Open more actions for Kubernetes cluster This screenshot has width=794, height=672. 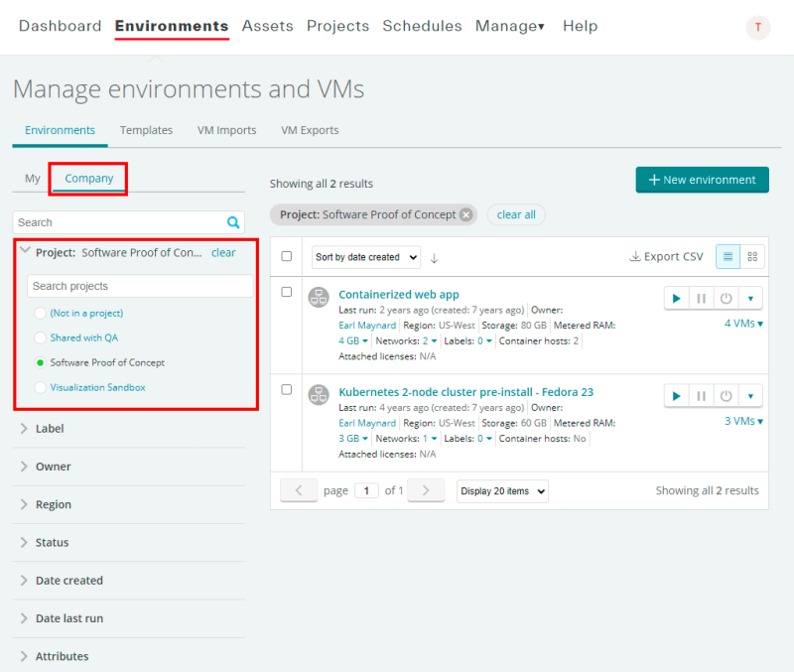pos(750,396)
